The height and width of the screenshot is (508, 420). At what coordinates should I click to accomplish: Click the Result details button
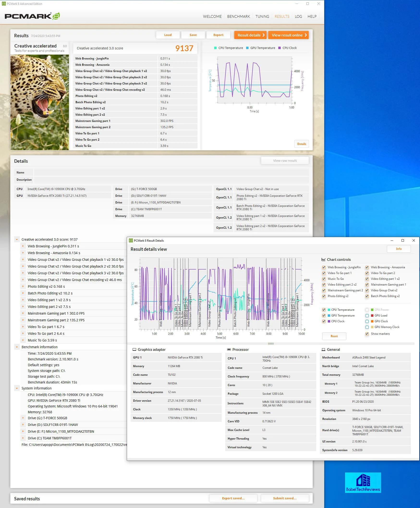250,35
